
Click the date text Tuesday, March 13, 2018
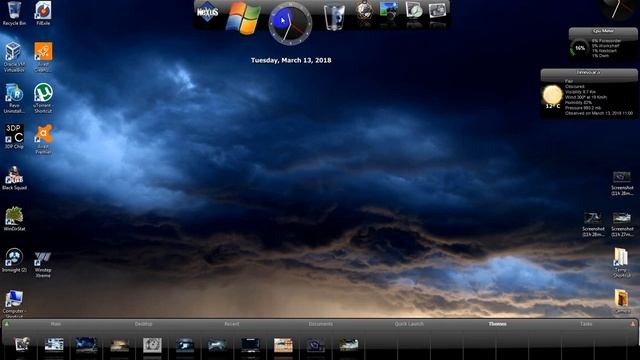(291, 60)
